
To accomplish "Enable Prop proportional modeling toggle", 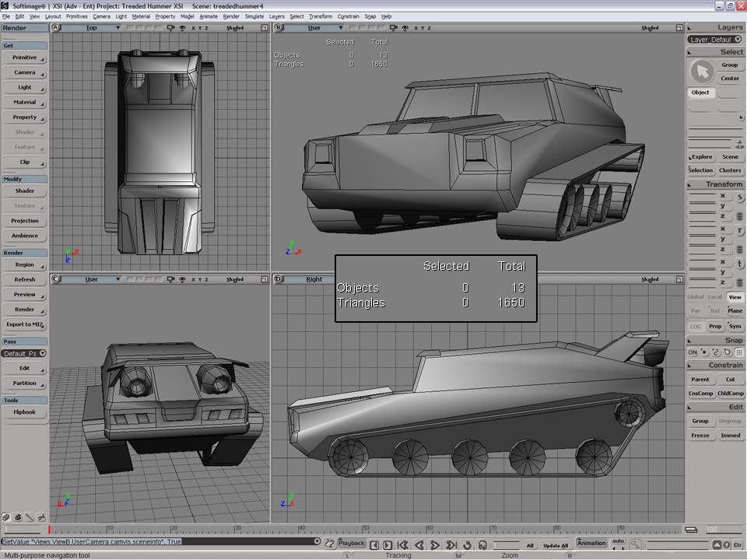I will (715, 327).
